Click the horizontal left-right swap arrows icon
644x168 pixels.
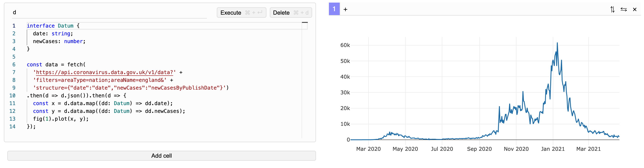click(x=624, y=9)
